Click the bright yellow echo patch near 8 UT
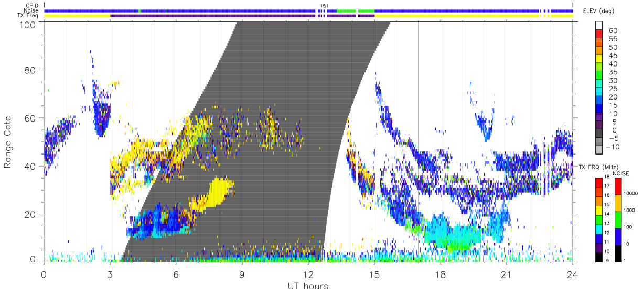 (219, 192)
